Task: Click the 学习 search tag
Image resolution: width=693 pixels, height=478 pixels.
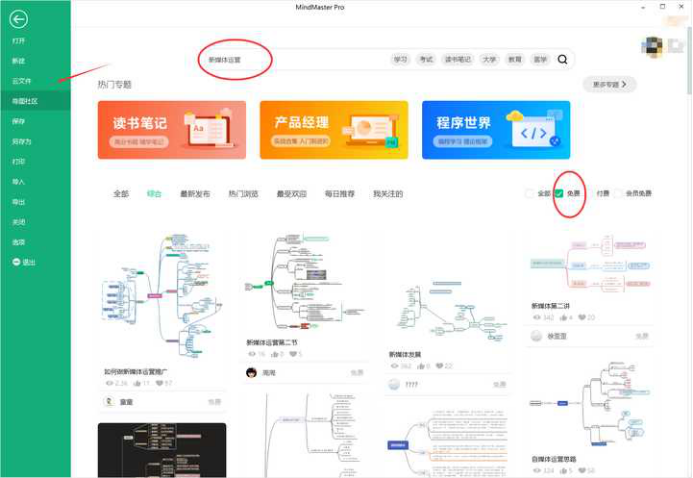Action: [400, 59]
